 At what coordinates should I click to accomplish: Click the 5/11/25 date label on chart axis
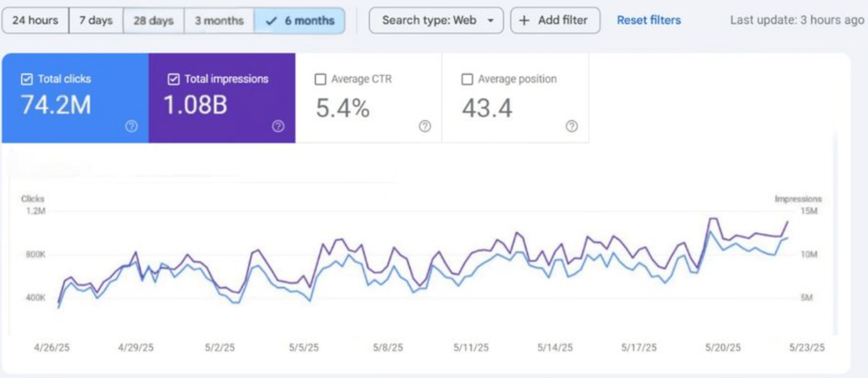tap(471, 347)
